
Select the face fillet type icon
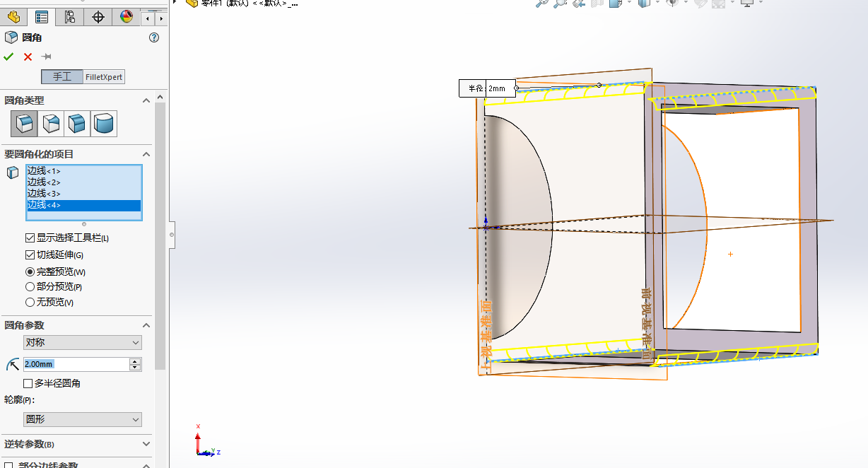(x=77, y=124)
